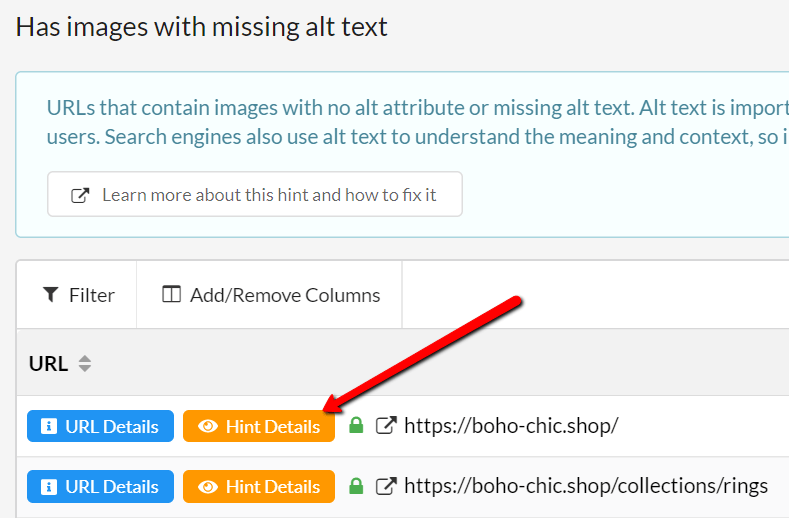Sort by URL column using sort arrows
Screen dimensions: 789x518
[x=85, y=363]
